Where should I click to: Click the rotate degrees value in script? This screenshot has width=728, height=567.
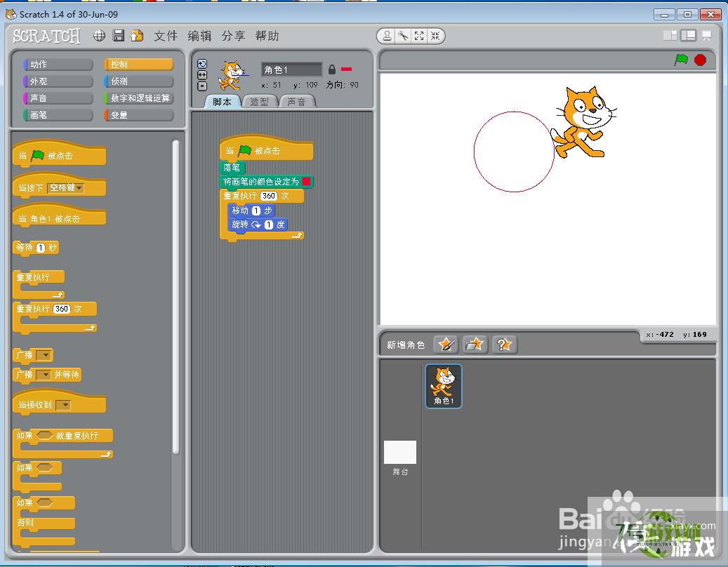(x=269, y=225)
